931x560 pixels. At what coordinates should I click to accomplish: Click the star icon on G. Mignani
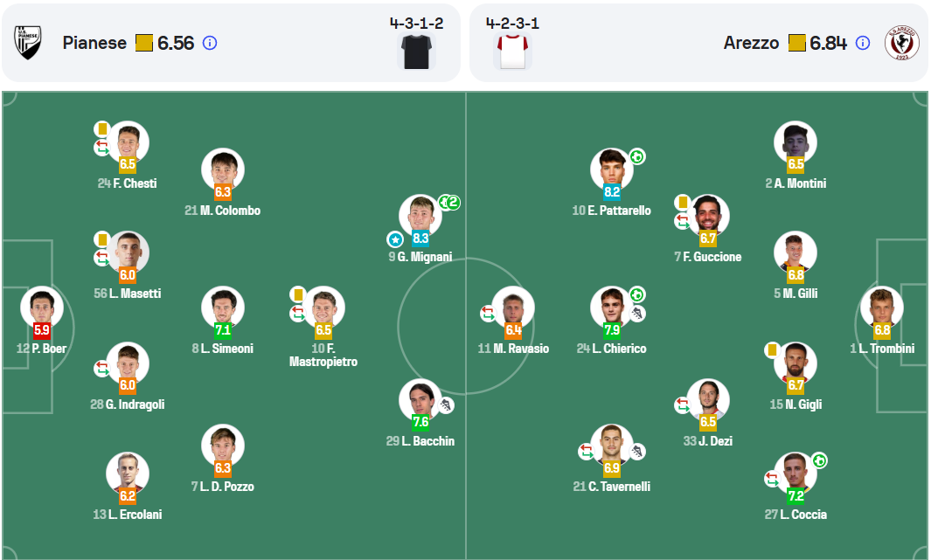(x=395, y=239)
